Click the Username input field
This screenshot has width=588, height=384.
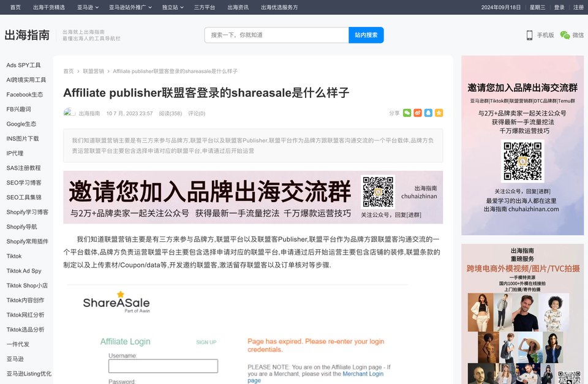coord(163,366)
